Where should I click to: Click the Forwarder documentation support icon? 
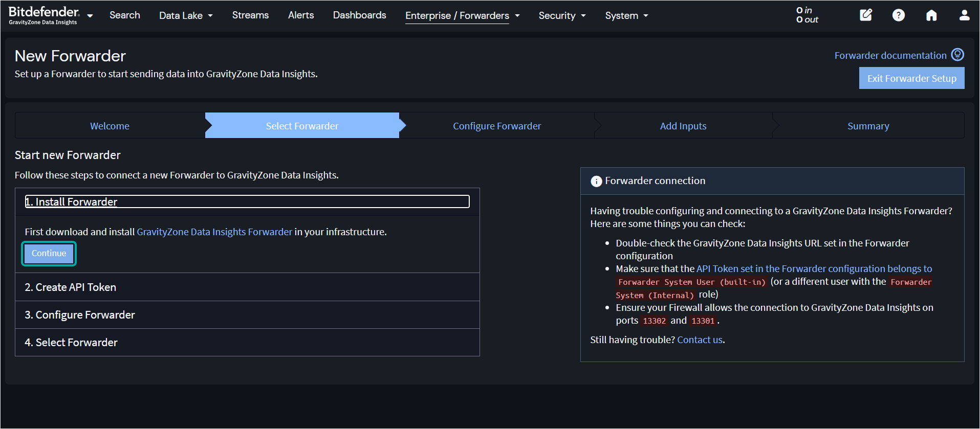coord(957,55)
